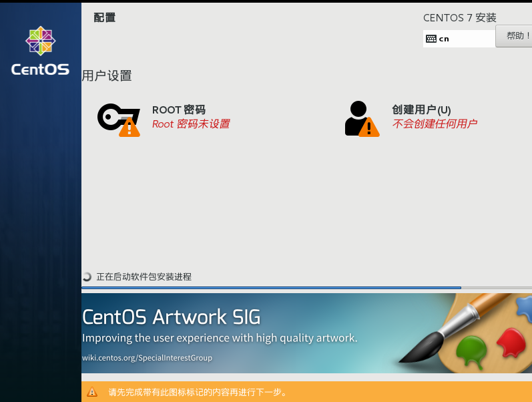Click the cn keyboard layout field
This screenshot has height=402, width=532.
click(459, 39)
